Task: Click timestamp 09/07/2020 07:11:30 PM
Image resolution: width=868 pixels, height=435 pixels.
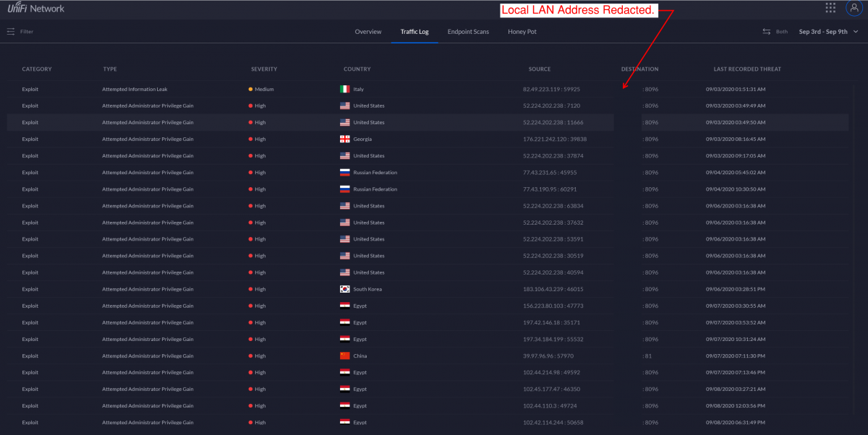Action: tap(736, 356)
